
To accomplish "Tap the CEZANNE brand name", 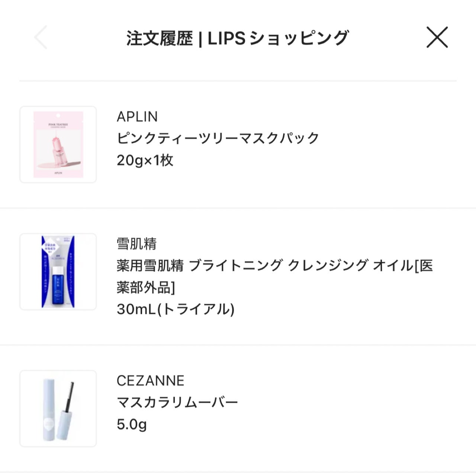I will 151,380.
